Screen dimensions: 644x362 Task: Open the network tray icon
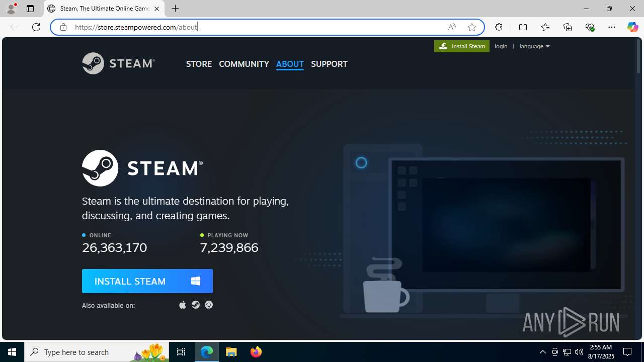[x=567, y=352]
